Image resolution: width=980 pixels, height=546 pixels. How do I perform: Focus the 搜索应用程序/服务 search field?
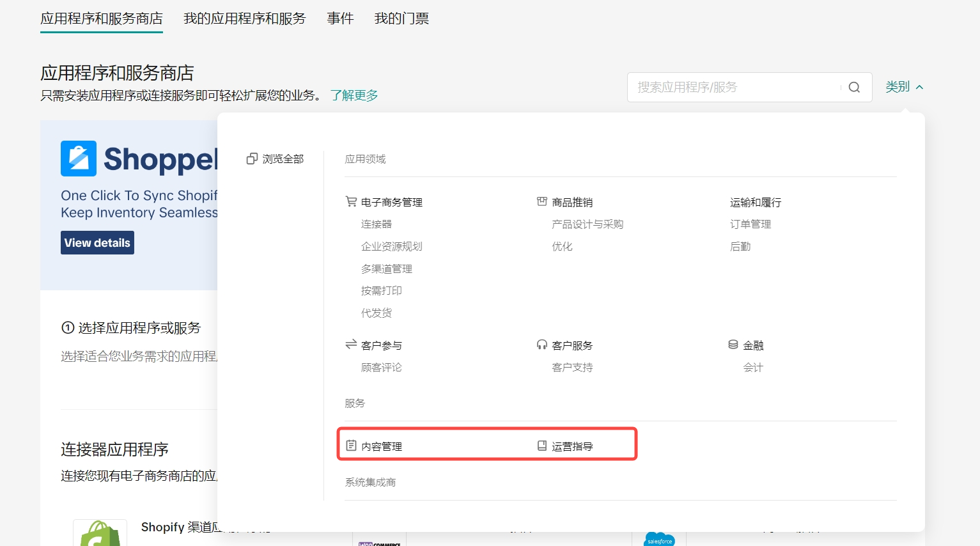coord(735,88)
